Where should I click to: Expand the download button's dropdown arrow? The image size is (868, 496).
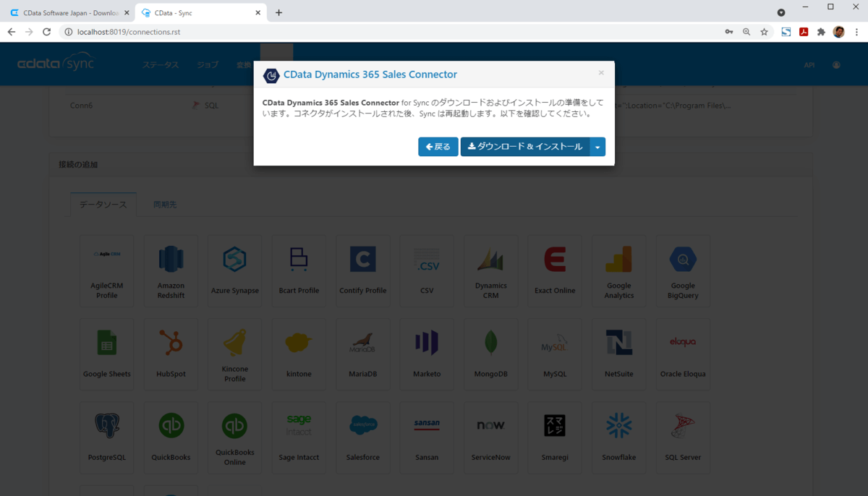point(597,147)
